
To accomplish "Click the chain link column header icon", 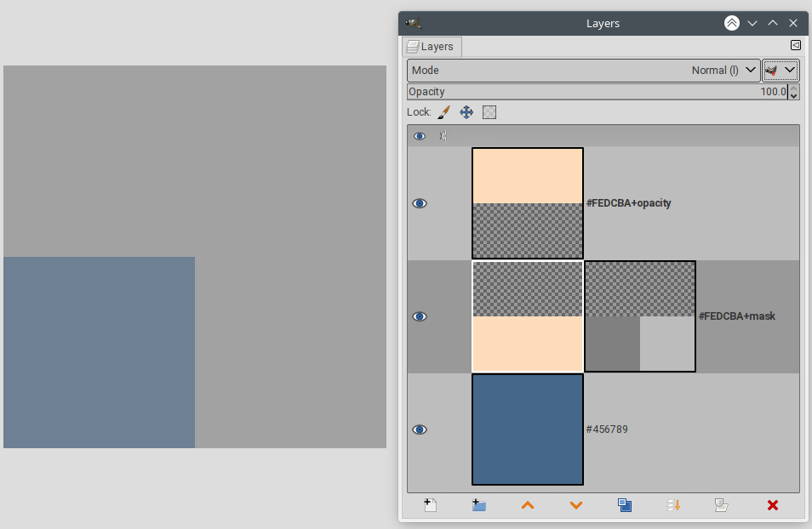I will [443, 136].
